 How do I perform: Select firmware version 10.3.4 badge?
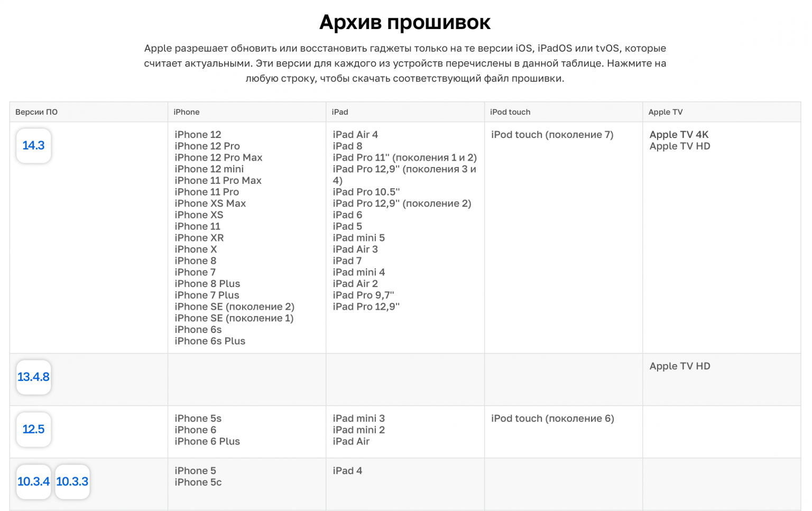[x=33, y=481]
